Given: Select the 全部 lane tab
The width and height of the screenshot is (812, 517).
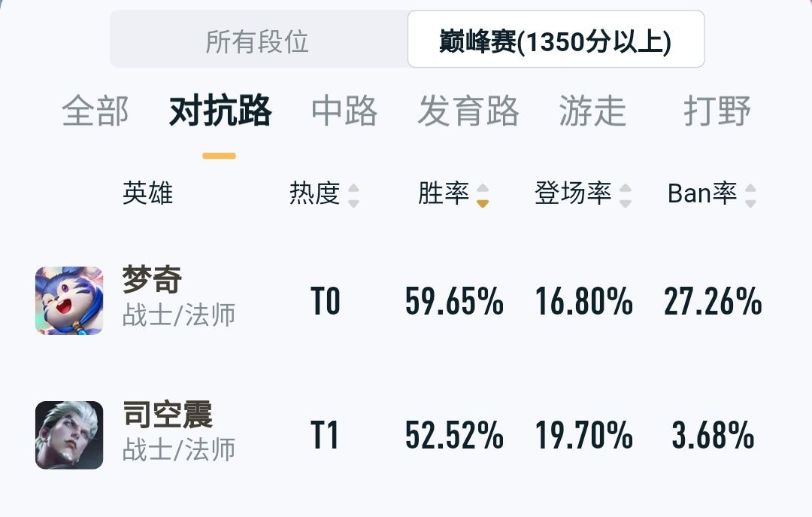Looking at the screenshot, I should pyautogui.click(x=95, y=111).
